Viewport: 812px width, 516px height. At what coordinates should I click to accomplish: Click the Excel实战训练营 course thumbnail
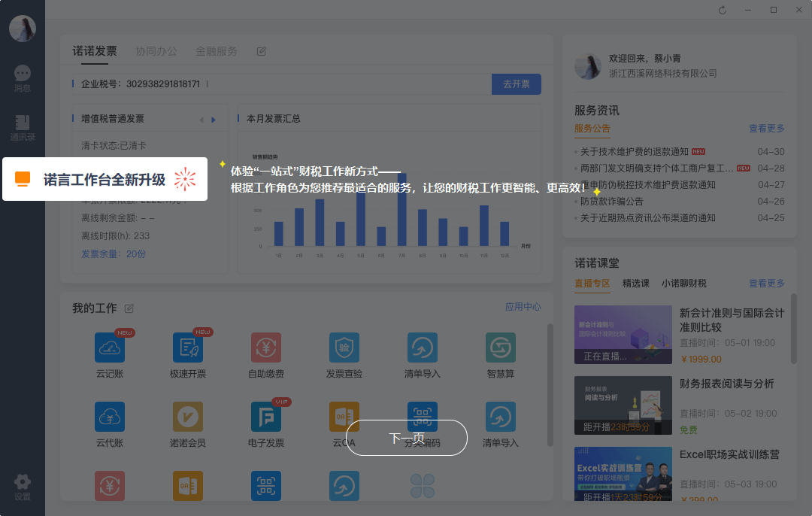click(x=623, y=473)
